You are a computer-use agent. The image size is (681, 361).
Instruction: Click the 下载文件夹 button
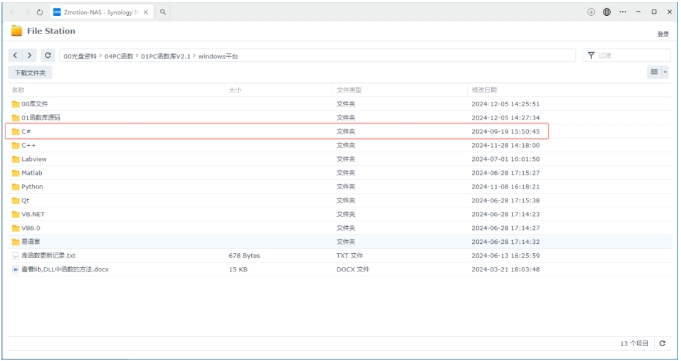[30, 73]
